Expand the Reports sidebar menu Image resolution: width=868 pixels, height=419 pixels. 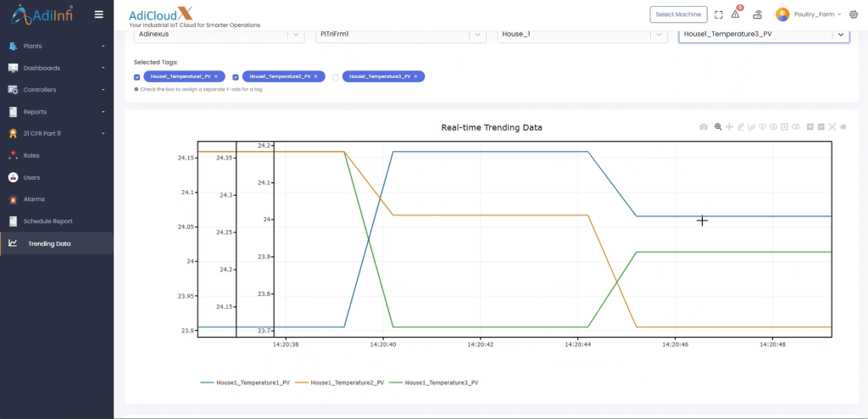tap(57, 112)
